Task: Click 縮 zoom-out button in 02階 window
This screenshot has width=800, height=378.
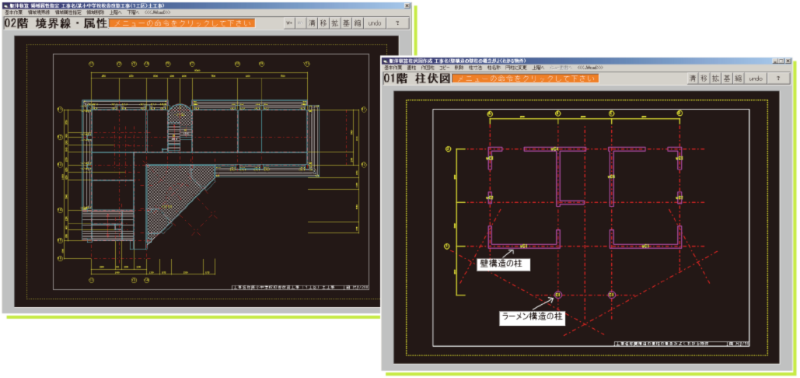Action: [357, 23]
